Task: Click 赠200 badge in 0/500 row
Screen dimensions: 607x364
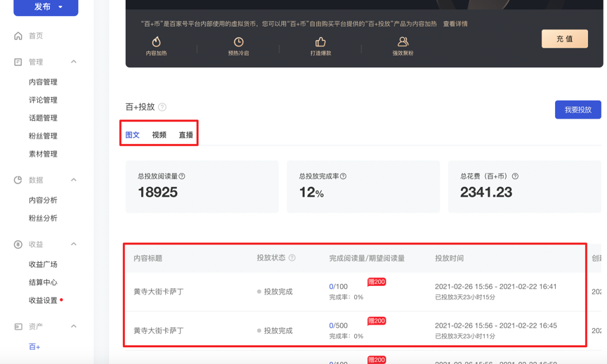Action: tap(377, 320)
